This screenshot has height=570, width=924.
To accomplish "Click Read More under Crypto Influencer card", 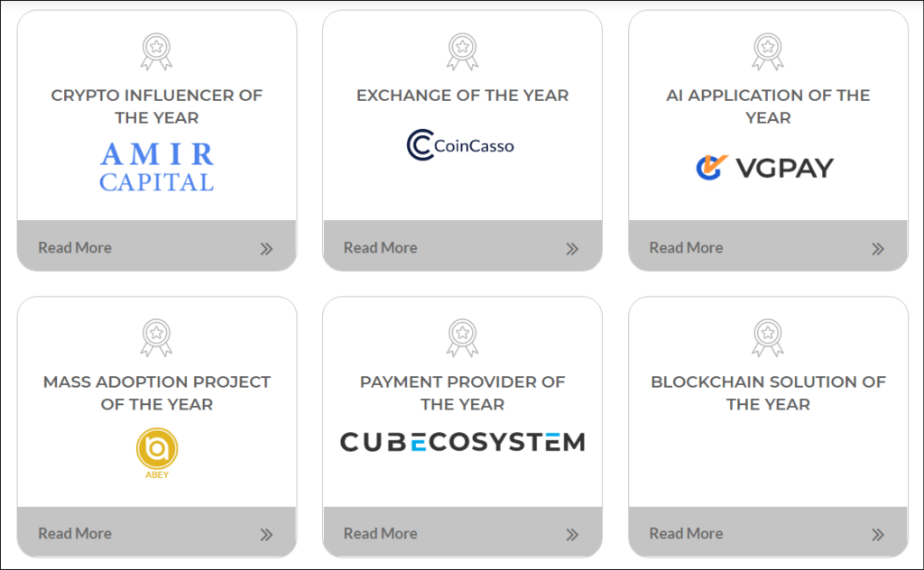I will (x=75, y=247).
